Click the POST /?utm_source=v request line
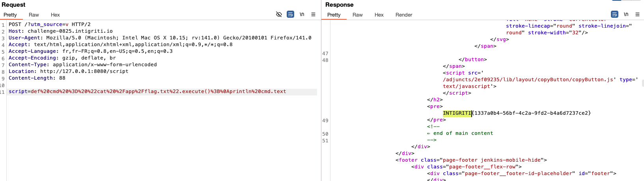644x181 pixels. (50, 24)
